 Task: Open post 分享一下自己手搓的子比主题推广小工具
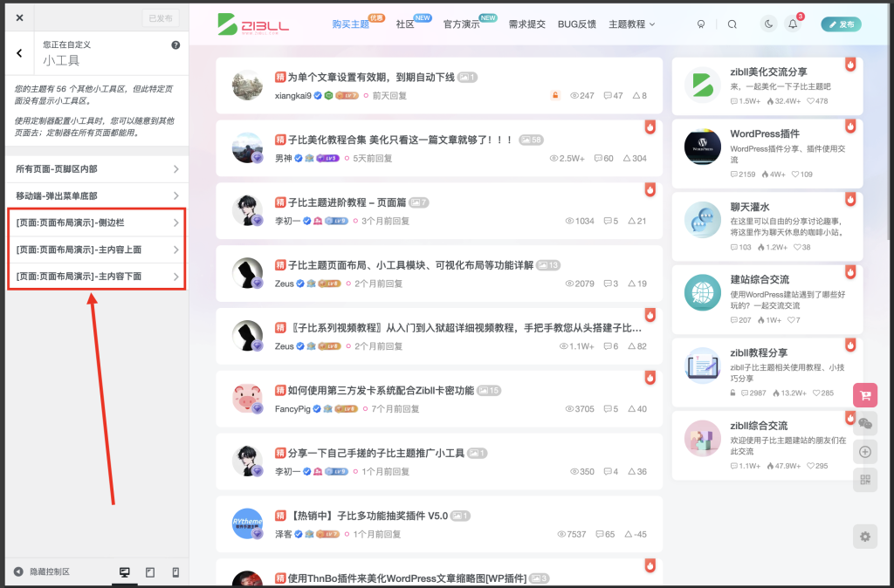click(375, 453)
